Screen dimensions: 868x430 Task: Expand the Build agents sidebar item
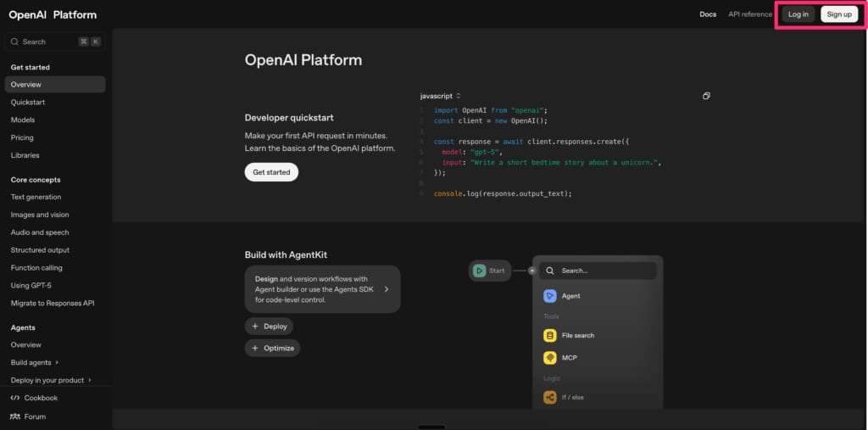coord(42,362)
